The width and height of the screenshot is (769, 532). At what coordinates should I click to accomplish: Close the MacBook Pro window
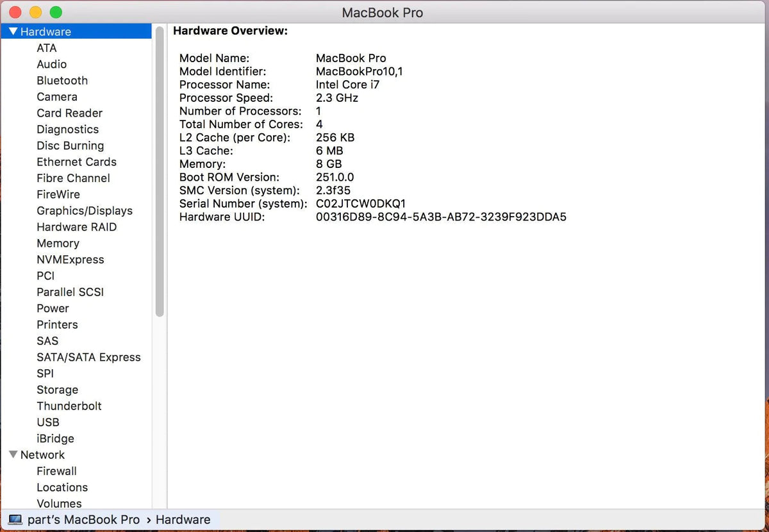click(x=15, y=12)
